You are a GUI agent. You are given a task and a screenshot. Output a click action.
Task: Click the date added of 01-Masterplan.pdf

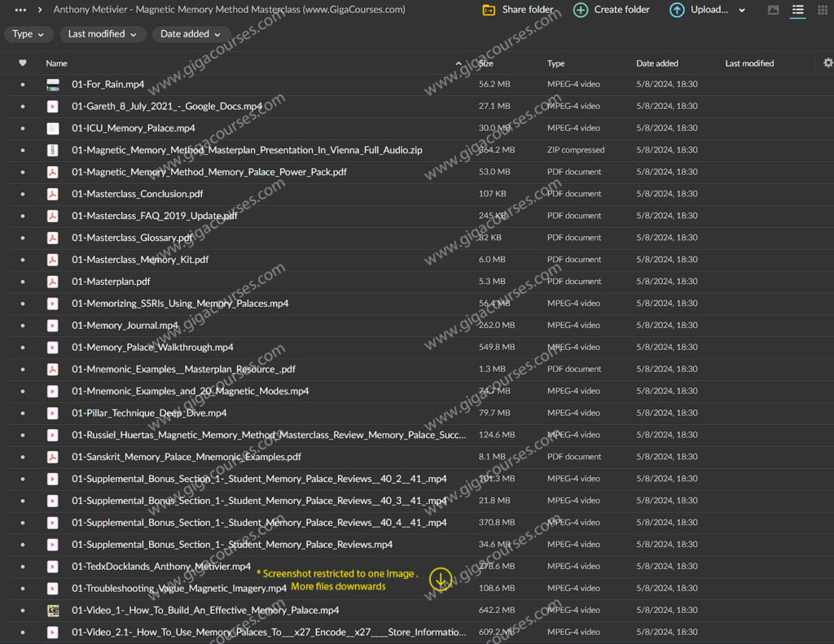pyautogui.click(x=667, y=282)
